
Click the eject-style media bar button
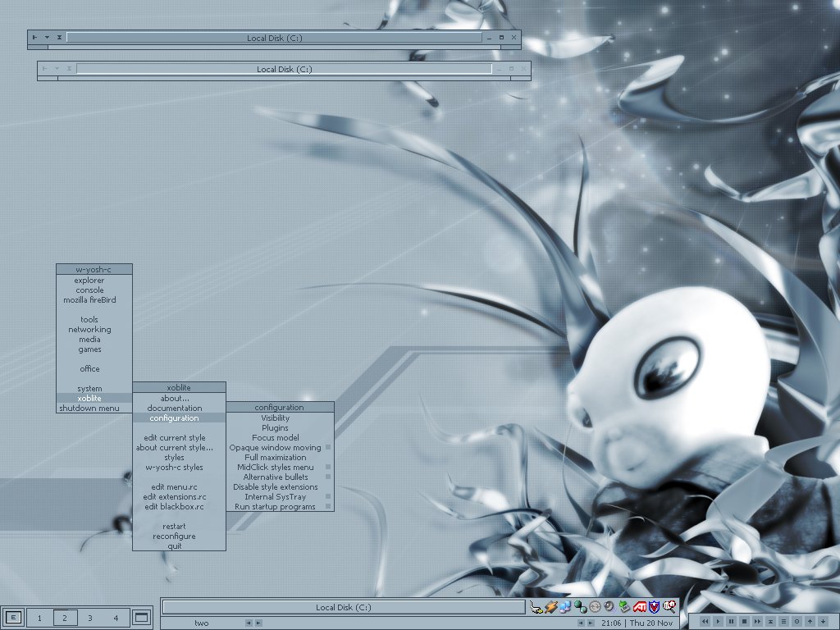(x=770, y=621)
